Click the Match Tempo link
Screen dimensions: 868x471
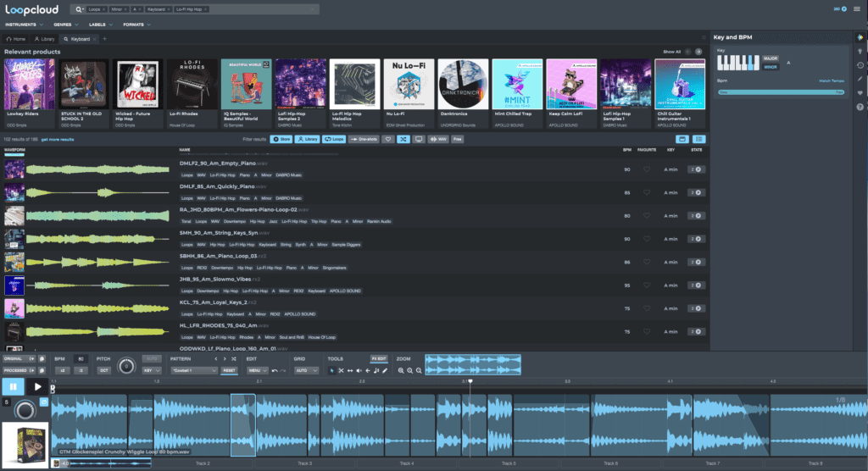point(832,80)
